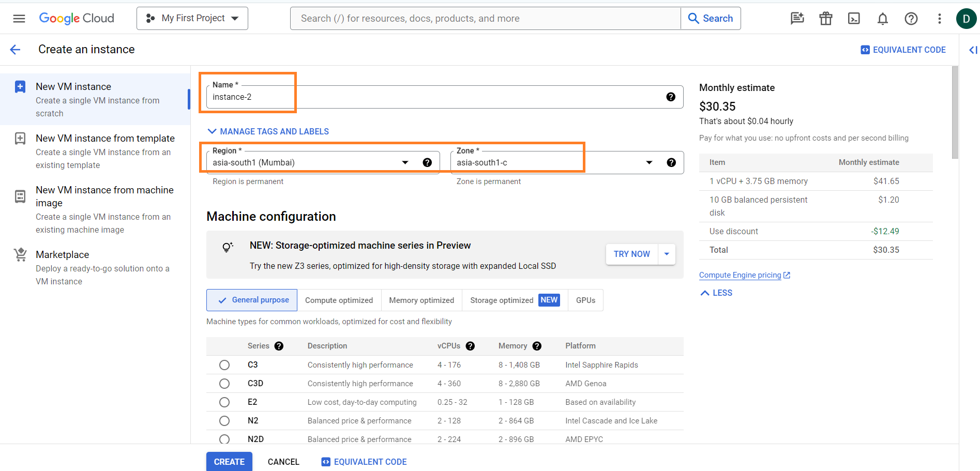Open the Zone dropdown
Screen dimensions: 980x471
pyautogui.click(x=567, y=162)
